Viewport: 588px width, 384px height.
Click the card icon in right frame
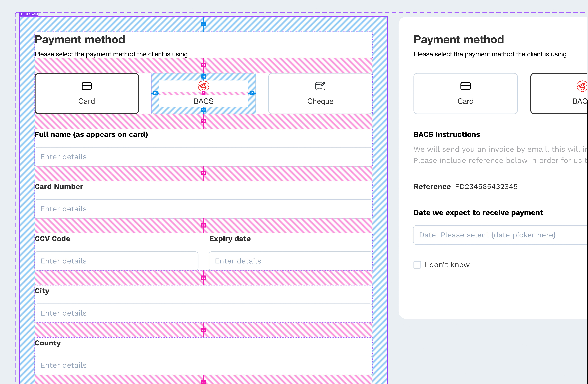point(465,86)
